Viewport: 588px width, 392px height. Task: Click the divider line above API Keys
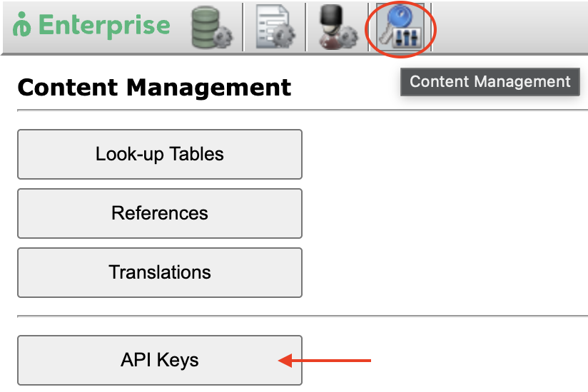click(x=303, y=316)
